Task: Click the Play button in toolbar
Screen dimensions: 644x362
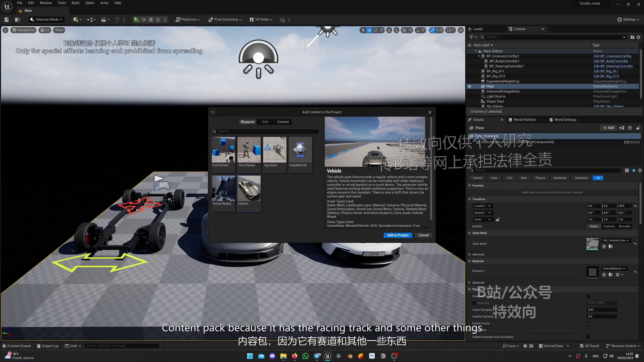Action: click(136, 19)
